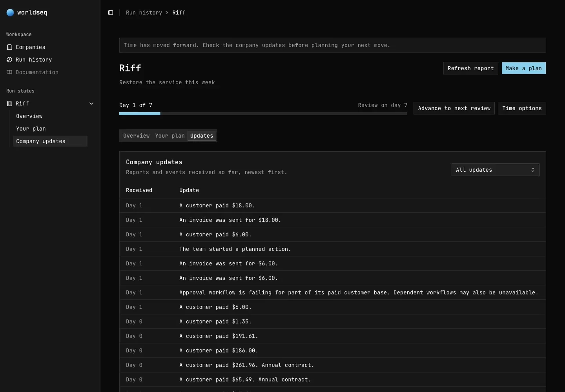Click the 'Time has moved forward' notice
This screenshot has height=392, width=565.
(x=333, y=45)
